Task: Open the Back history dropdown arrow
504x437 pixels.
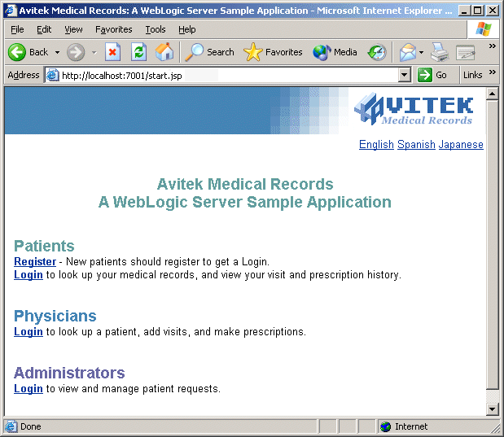Action: coord(57,52)
